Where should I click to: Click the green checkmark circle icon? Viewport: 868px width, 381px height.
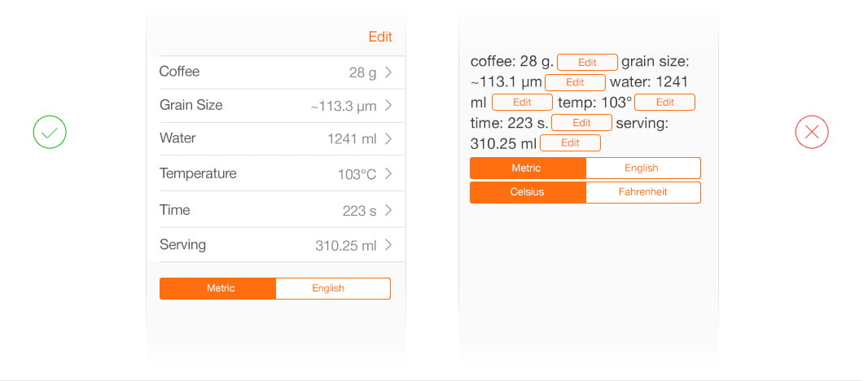coord(50,132)
